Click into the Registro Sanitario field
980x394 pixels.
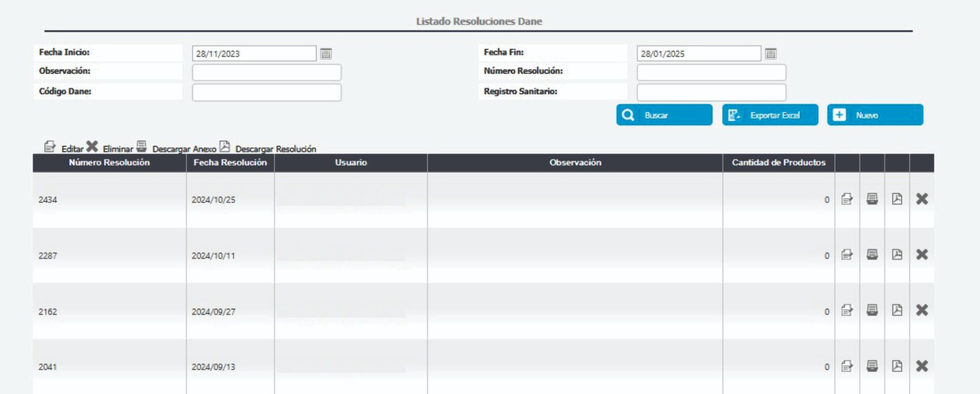[711, 93]
